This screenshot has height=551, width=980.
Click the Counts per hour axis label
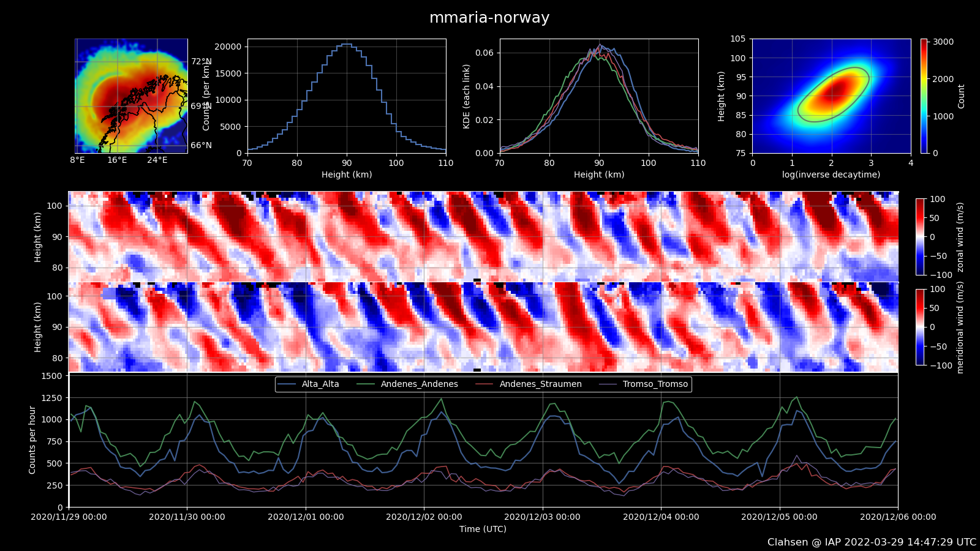tap(32, 440)
